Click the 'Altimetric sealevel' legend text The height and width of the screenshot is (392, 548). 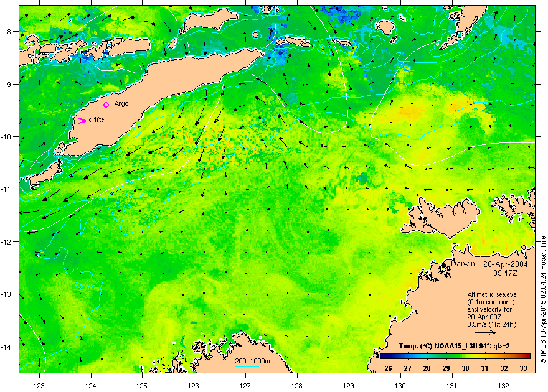pyautogui.click(x=493, y=294)
